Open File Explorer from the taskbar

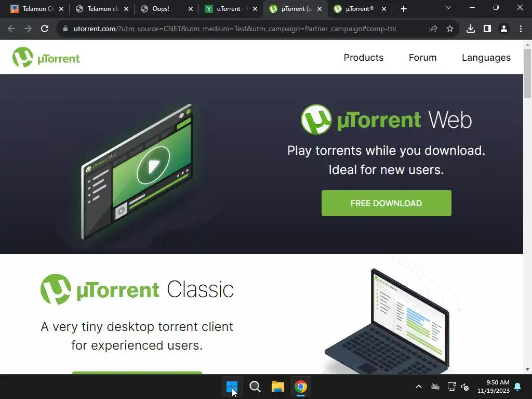pyautogui.click(x=277, y=387)
